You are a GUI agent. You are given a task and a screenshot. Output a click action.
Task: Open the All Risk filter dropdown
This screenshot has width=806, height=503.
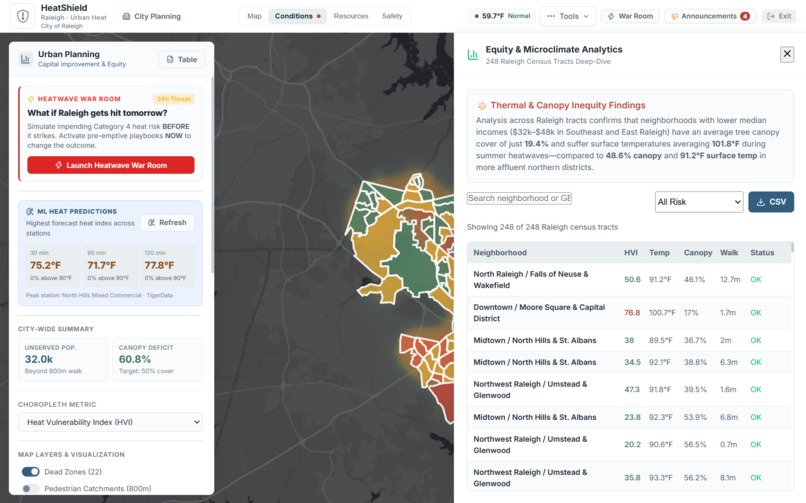point(699,202)
